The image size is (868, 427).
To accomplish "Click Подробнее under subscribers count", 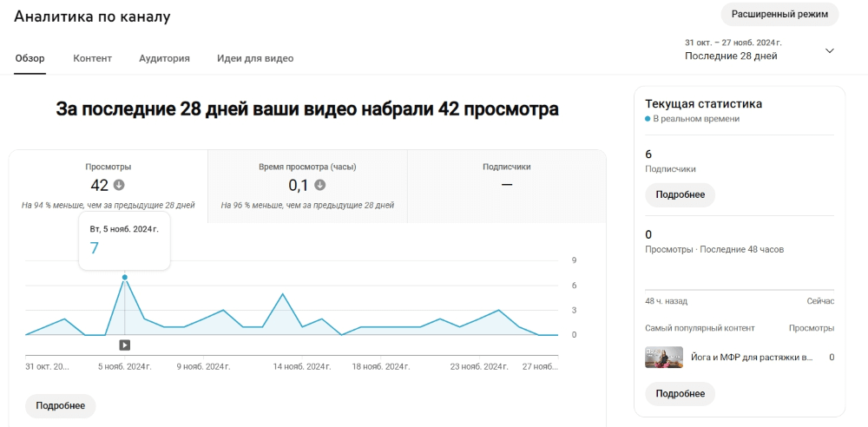I will [681, 195].
